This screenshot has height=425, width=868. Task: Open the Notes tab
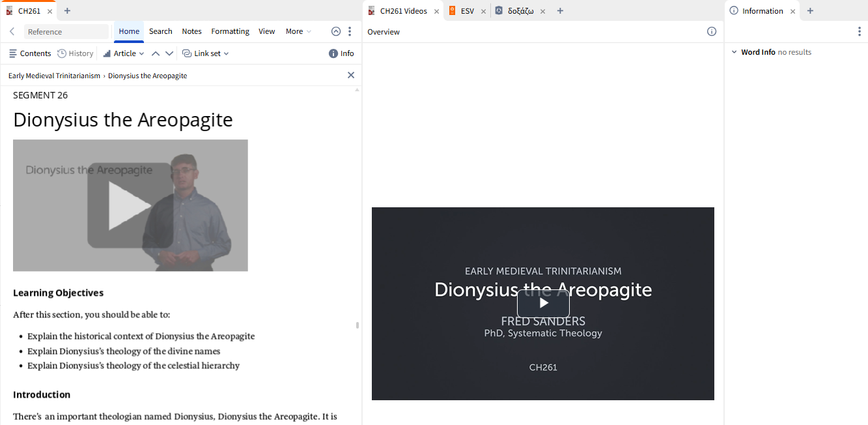191,31
